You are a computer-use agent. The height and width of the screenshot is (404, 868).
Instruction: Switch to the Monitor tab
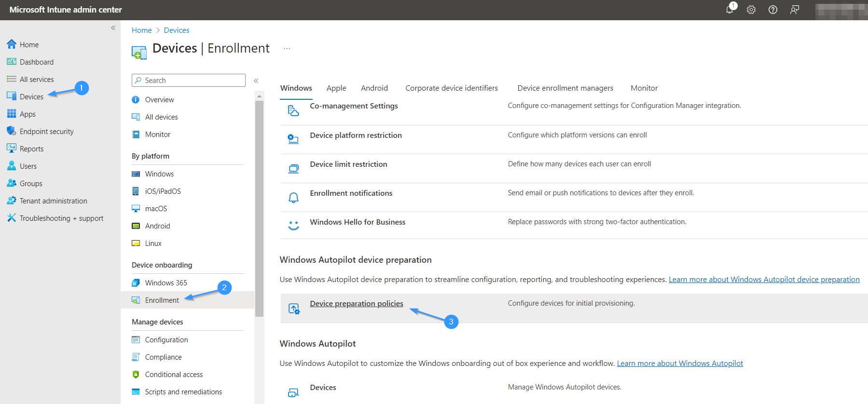click(x=644, y=88)
